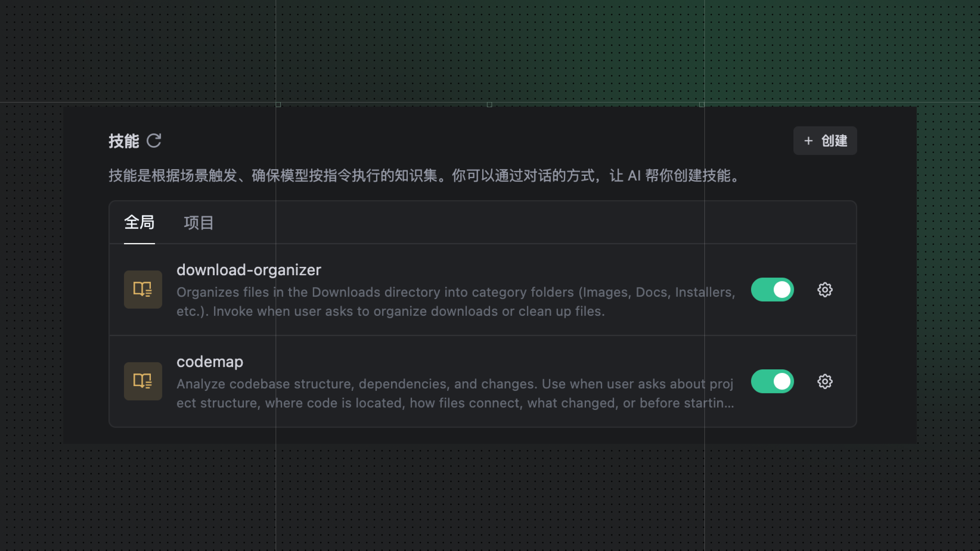Click the download-organizer skill name
Screen dimensions: 980x551
click(x=248, y=270)
